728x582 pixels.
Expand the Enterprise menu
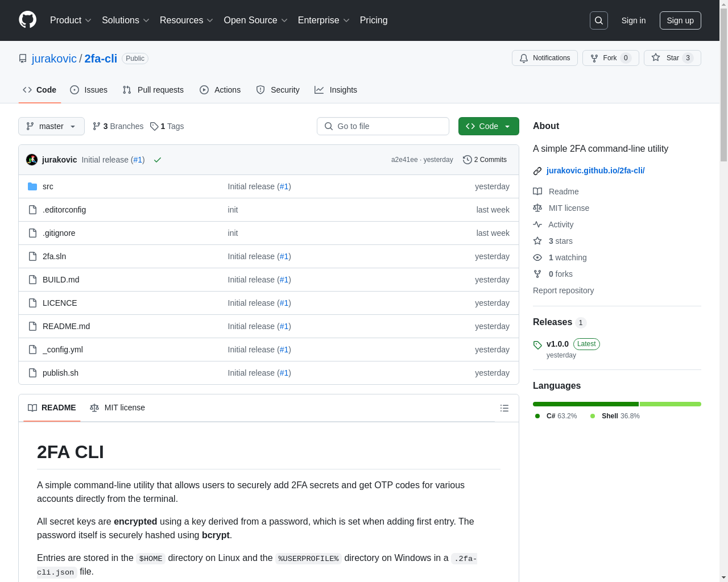tap(324, 20)
